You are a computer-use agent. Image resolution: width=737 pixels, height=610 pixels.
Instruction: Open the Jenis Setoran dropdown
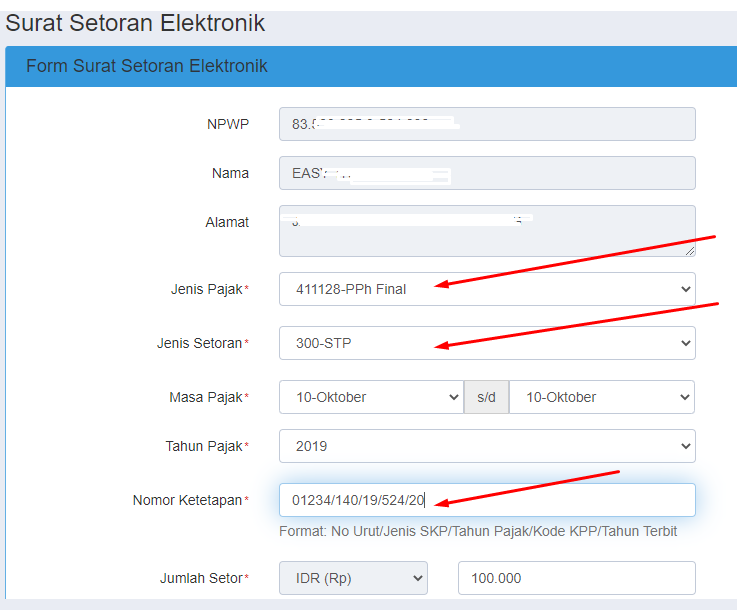click(487, 343)
